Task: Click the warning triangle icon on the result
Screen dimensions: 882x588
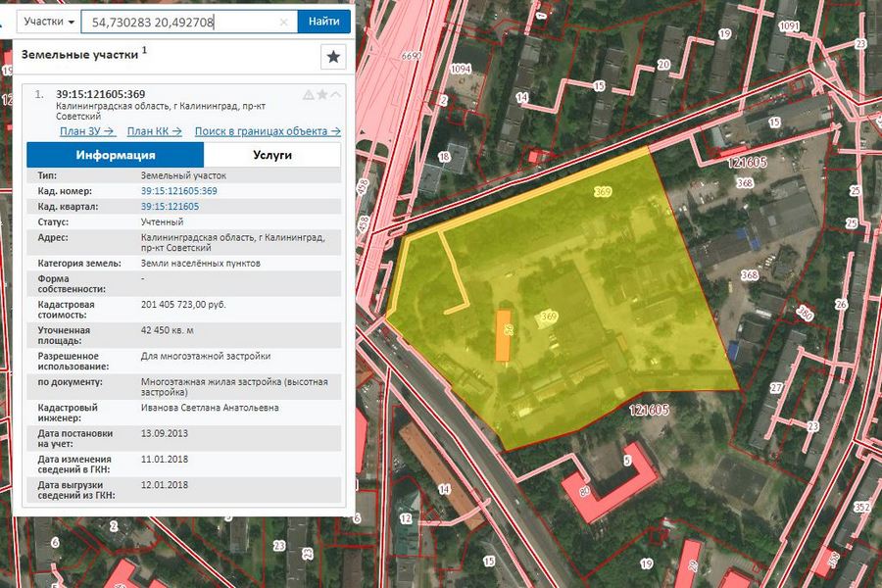Action: point(309,95)
